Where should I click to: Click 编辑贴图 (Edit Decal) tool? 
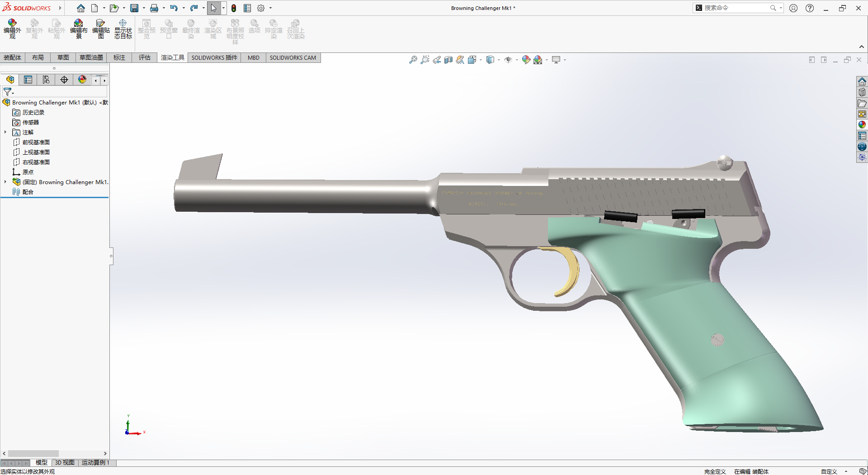[x=101, y=29]
